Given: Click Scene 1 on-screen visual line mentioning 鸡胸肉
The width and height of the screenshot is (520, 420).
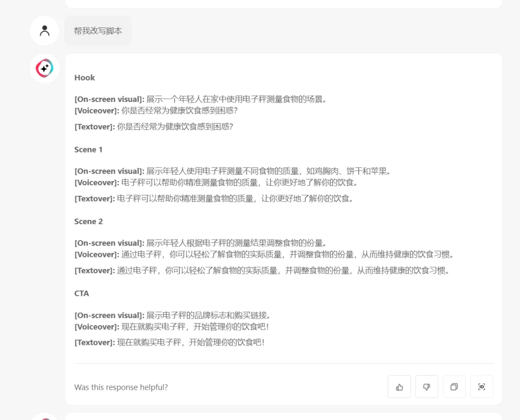Looking at the screenshot, I should (233, 171).
